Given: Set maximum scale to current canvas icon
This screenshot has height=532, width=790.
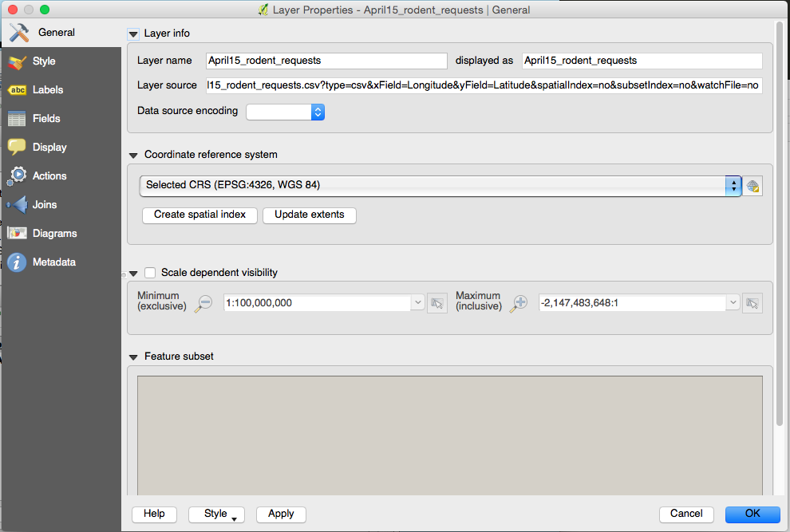Looking at the screenshot, I should 752,303.
